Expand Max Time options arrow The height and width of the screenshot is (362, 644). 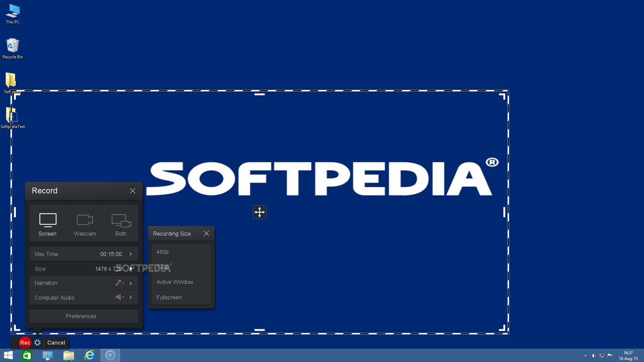[131, 254]
